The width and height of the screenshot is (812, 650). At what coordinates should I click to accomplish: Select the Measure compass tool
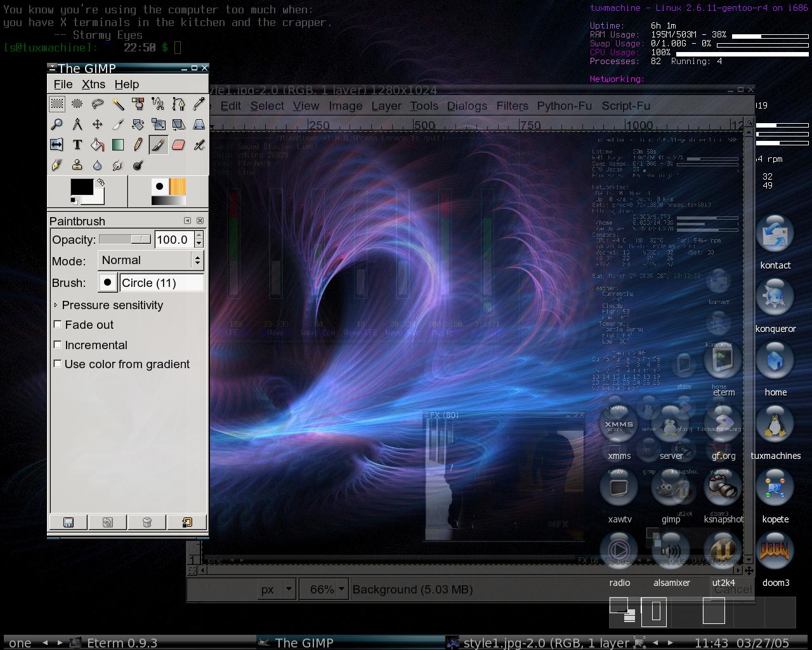[77, 124]
